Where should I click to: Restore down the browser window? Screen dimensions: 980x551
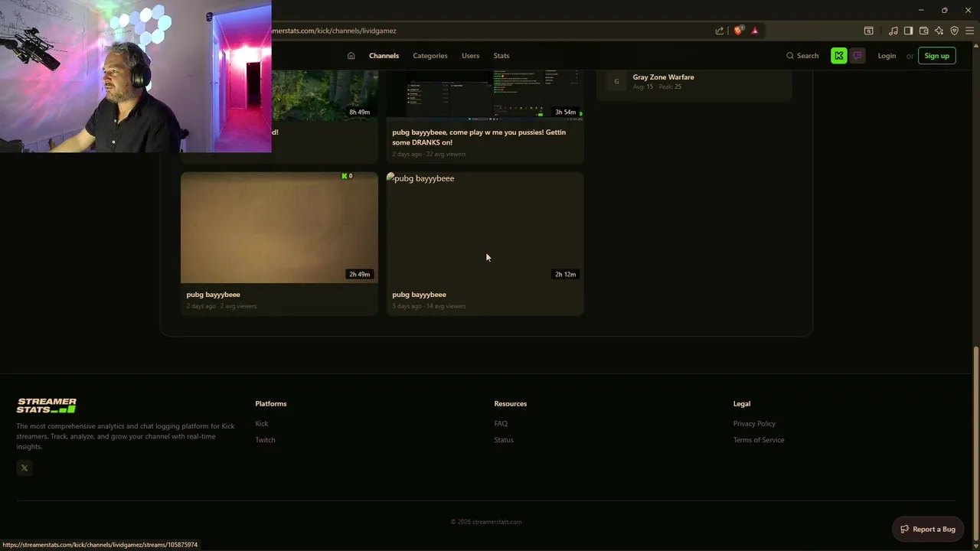click(945, 10)
